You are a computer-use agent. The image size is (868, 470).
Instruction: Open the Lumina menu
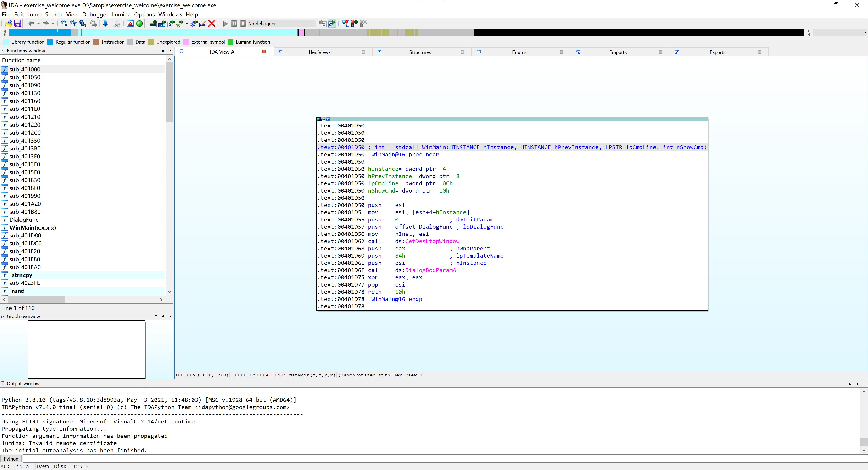click(121, 14)
